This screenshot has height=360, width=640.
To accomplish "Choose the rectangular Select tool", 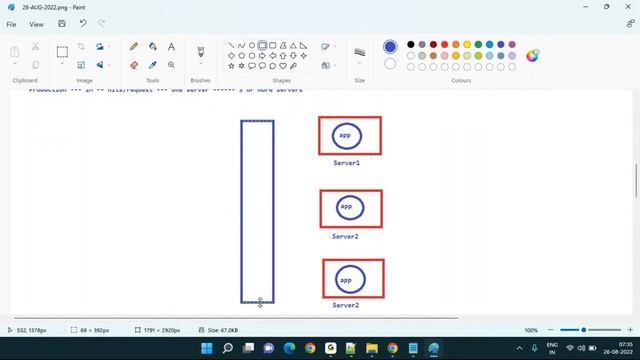I will click(x=62, y=52).
